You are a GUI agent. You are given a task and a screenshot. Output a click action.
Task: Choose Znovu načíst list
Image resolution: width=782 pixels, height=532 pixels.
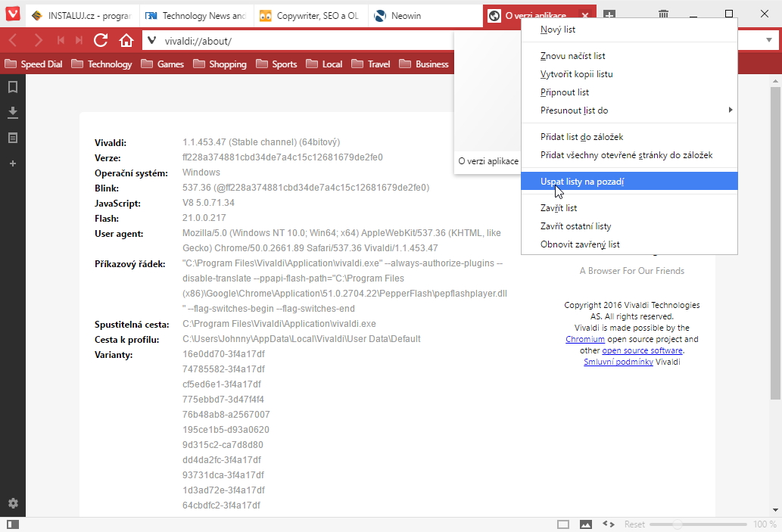click(629, 56)
